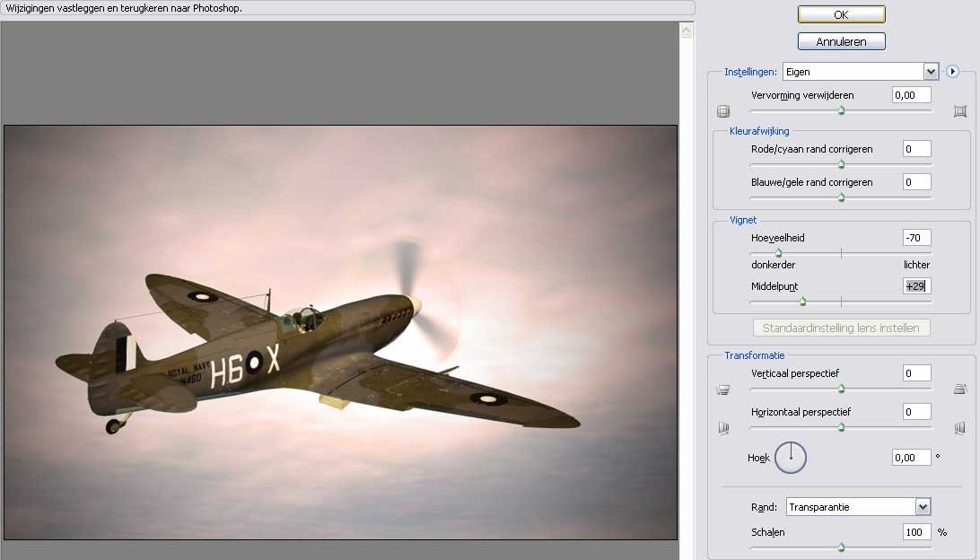980x560 pixels.
Task: Click the Vignet Hoeveelheid slider handle
Action: (x=778, y=253)
